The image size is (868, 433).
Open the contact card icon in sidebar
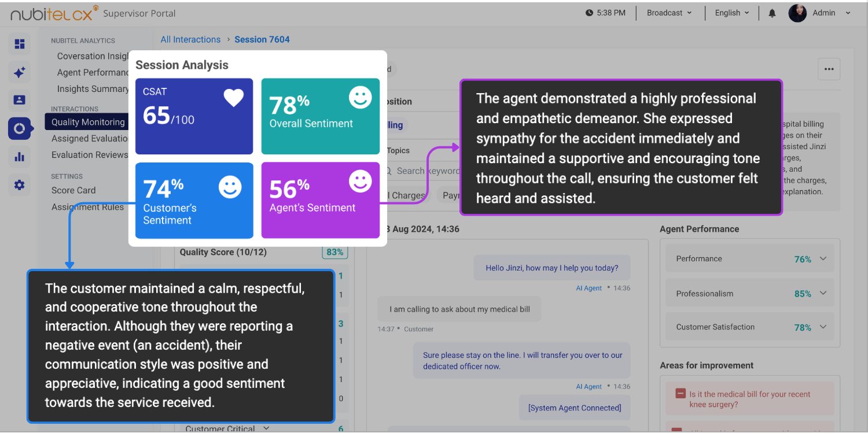pos(20,100)
